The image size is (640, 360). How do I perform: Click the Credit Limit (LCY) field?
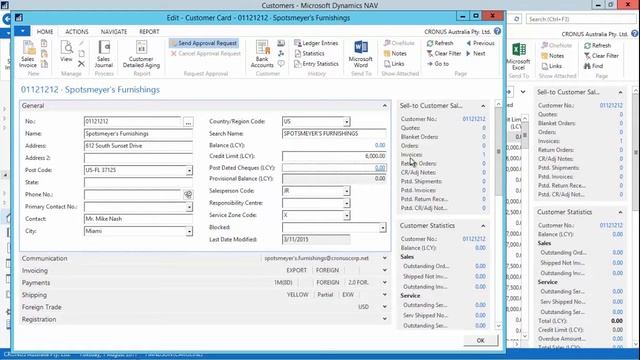[x=334, y=156]
